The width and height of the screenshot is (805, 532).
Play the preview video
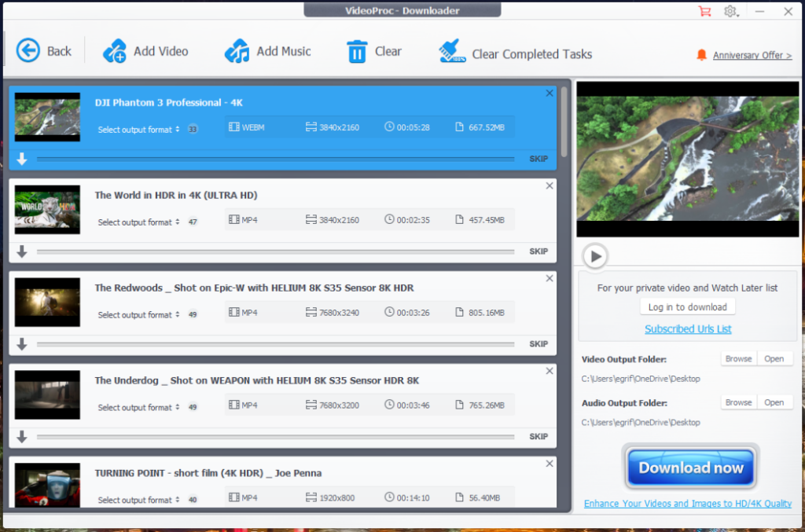[x=595, y=255]
